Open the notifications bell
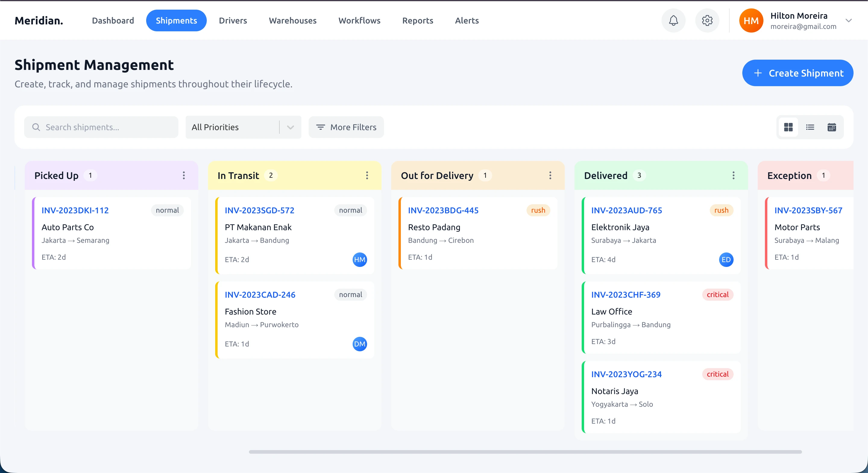 tap(673, 20)
